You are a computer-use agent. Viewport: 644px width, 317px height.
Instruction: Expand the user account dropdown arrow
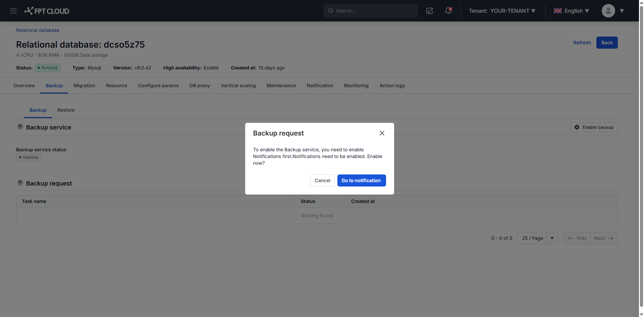tap(622, 11)
